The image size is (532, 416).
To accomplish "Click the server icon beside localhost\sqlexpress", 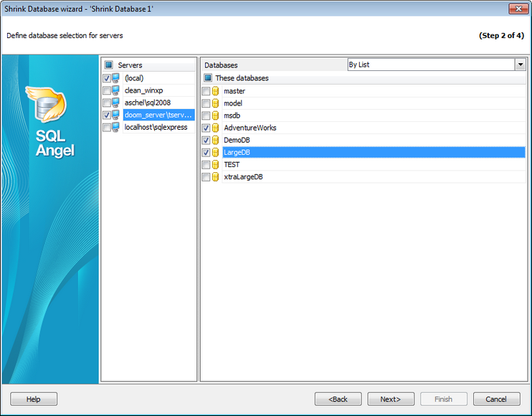I will [x=115, y=127].
